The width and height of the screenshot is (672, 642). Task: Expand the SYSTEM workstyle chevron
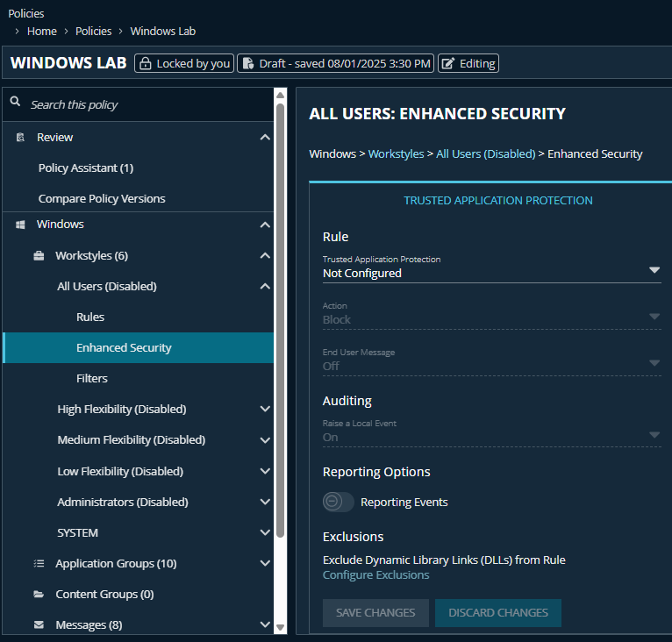point(265,532)
